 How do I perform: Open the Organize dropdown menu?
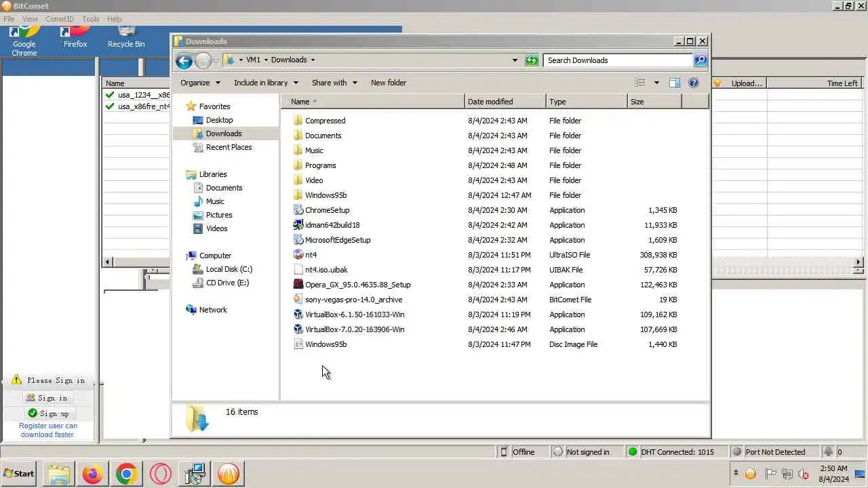200,83
